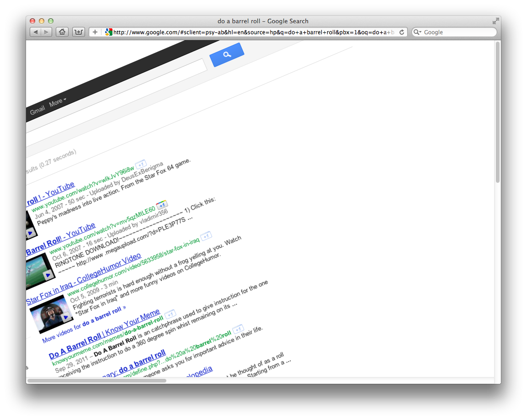Click the +1 button beside the star-fox-in-iraq URL
Viewport: 527px width, 420px height.
[206, 236]
